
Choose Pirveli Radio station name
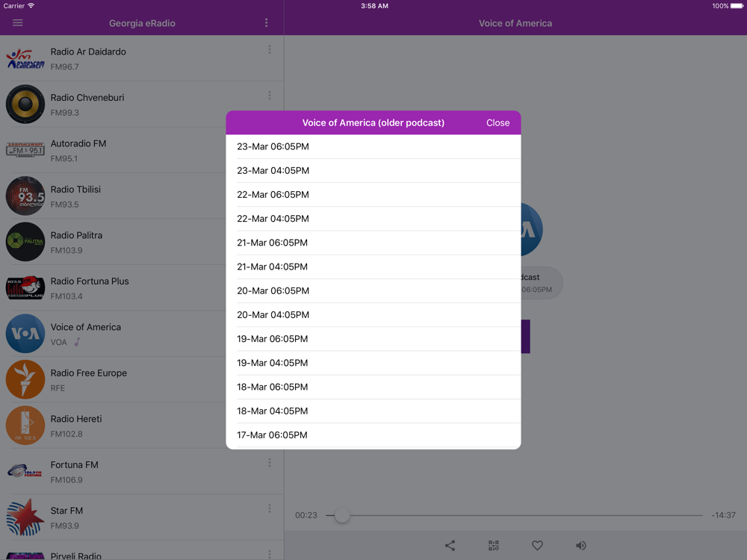coord(75,556)
